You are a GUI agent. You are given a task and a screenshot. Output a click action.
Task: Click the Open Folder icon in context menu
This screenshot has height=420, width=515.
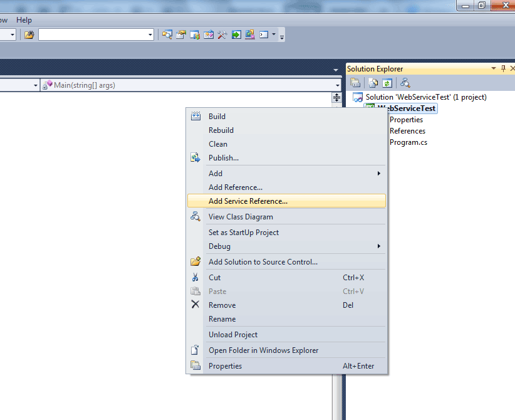tap(195, 350)
